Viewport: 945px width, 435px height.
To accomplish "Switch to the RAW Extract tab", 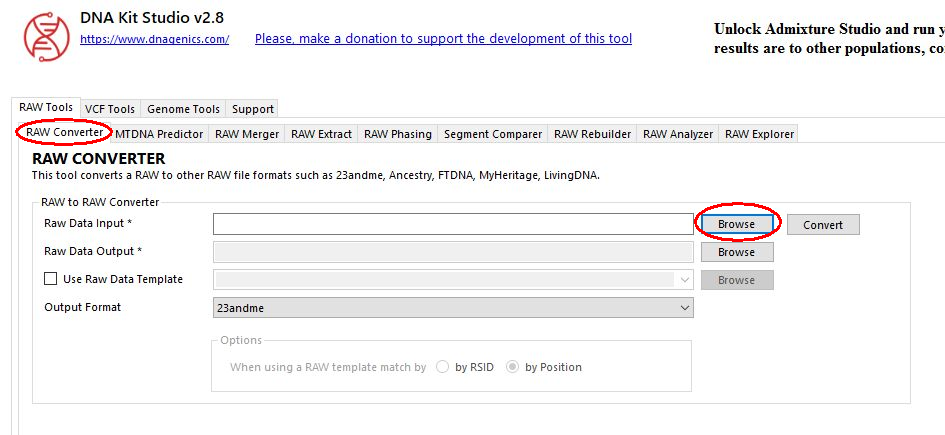I will [x=321, y=134].
